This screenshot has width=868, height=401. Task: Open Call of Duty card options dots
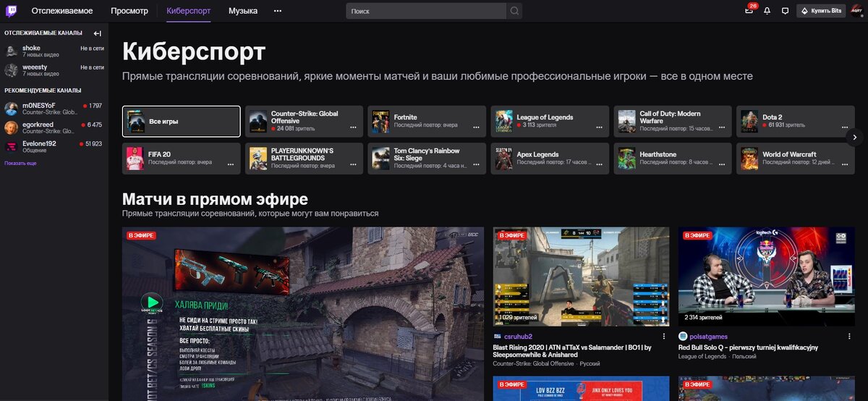[723, 127]
